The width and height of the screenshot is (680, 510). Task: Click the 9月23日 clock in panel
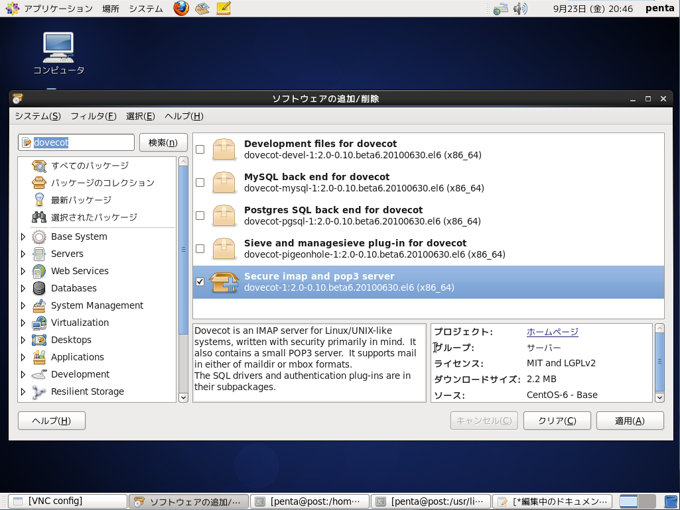tap(592, 9)
